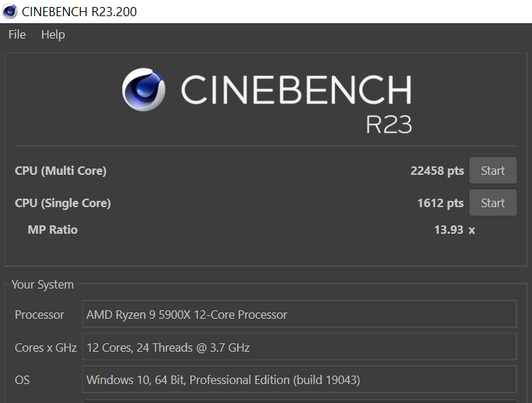This screenshot has width=532, height=403.
Task: Select the 22458 pts multi core score
Action: 437,171
